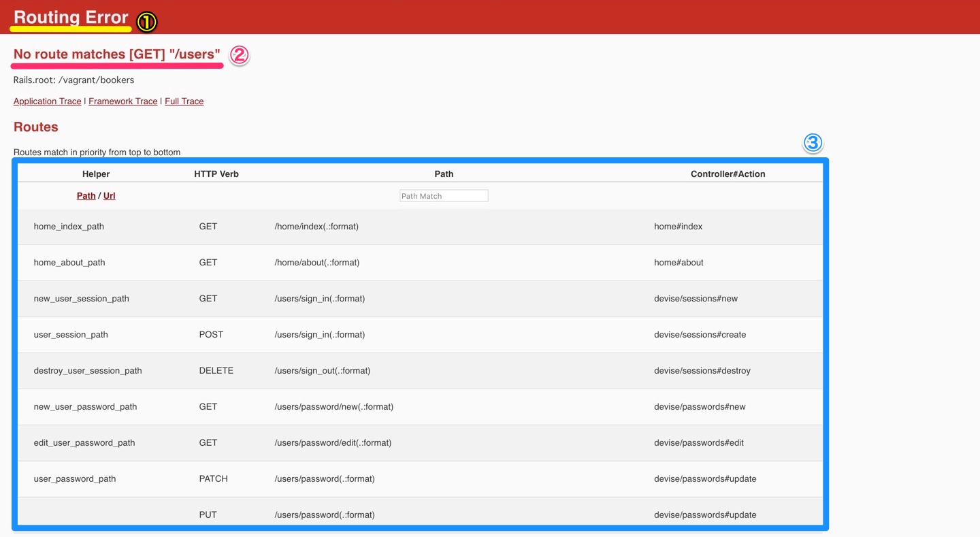Click the HTTP Verb column header
The height and width of the screenshot is (537, 980).
tap(216, 174)
